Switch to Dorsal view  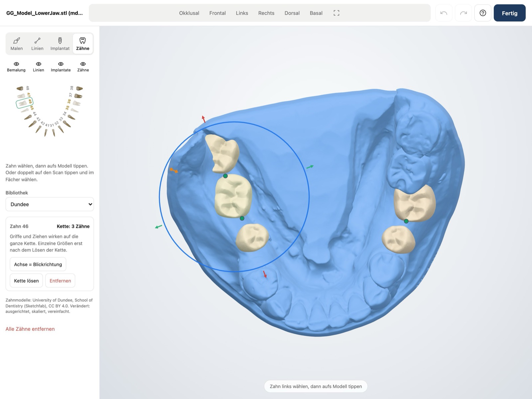pos(292,13)
